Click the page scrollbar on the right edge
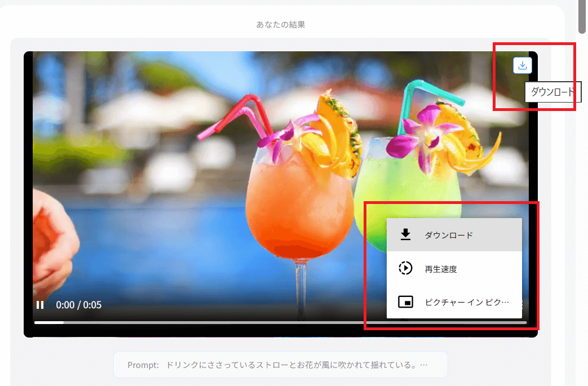This screenshot has height=386, width=588. [583, 17]
